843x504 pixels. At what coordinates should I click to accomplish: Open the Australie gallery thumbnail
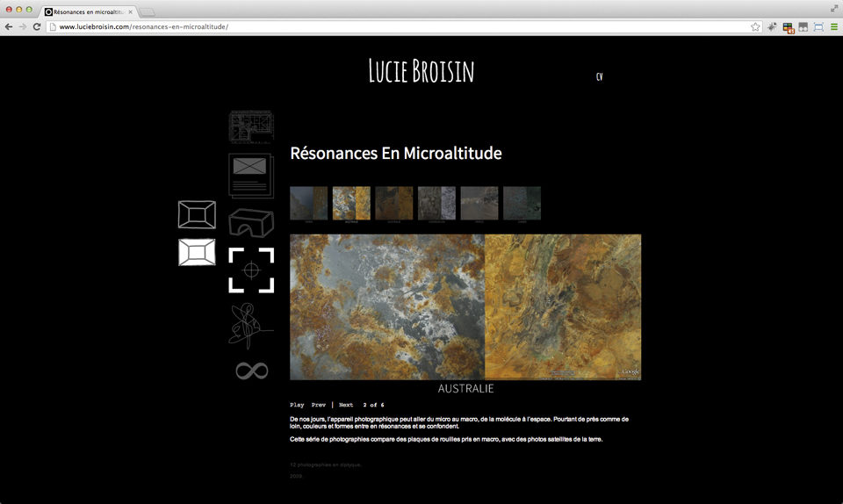pyautogui.click(x=351, y=203)
